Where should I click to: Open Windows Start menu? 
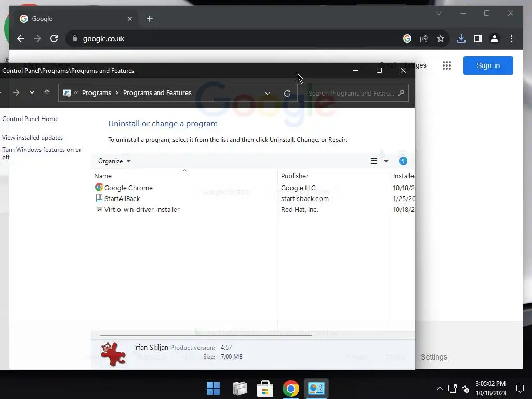point(214,388)
